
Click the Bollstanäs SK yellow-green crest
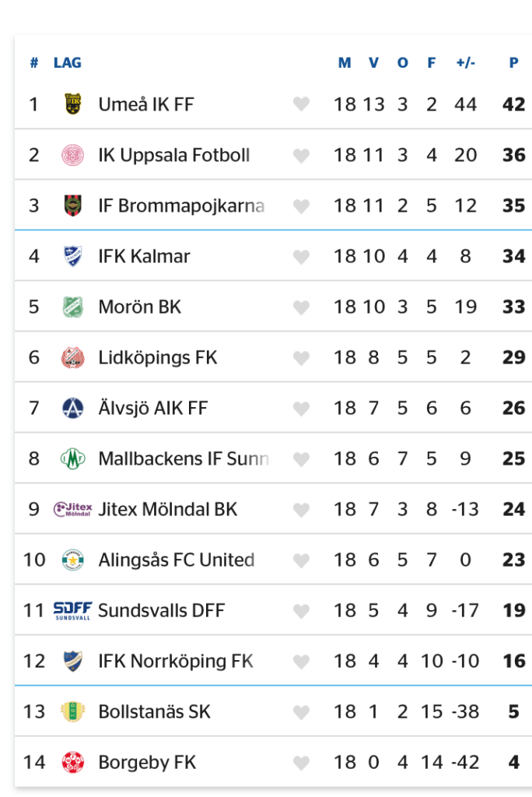tap(73, 711)
